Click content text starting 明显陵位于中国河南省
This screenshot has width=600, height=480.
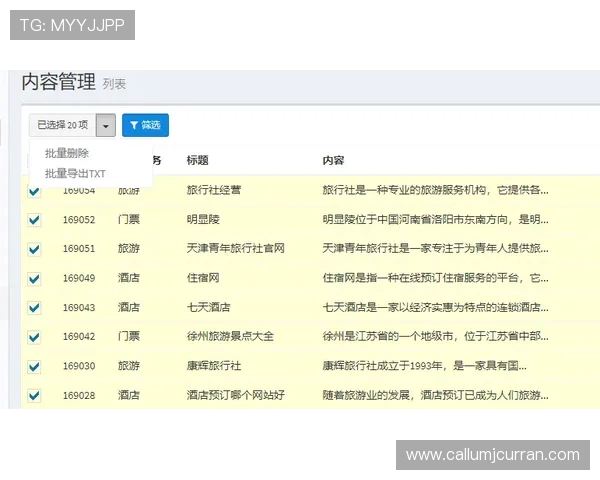[435, 219]
